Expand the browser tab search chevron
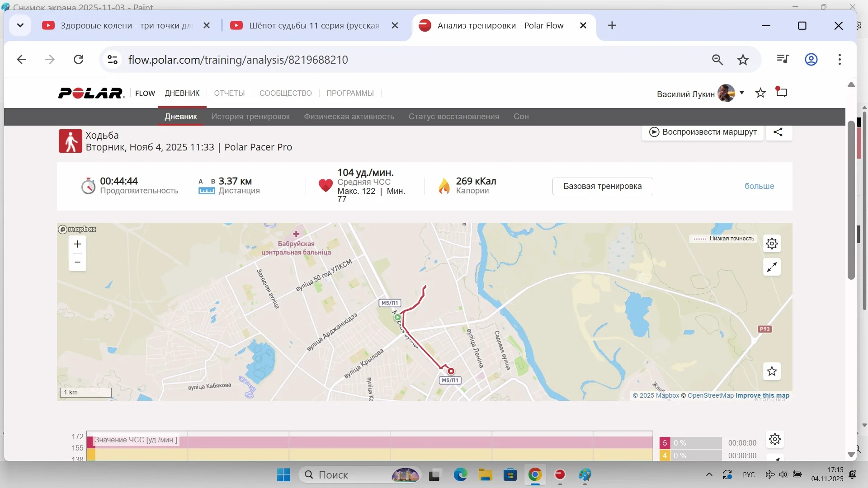 [20, 25]
